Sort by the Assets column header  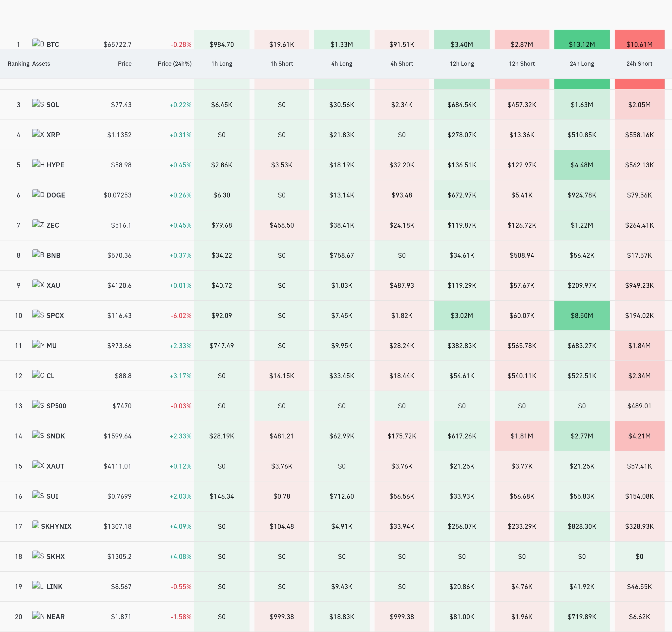(x=41, y=63)
